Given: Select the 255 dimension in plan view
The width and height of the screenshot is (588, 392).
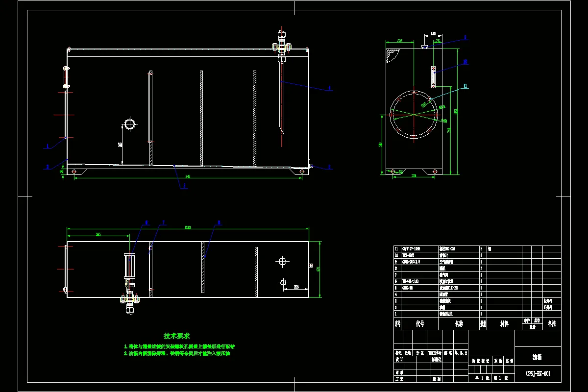Looking at the screenshot, I should click(x=296, y=287).
